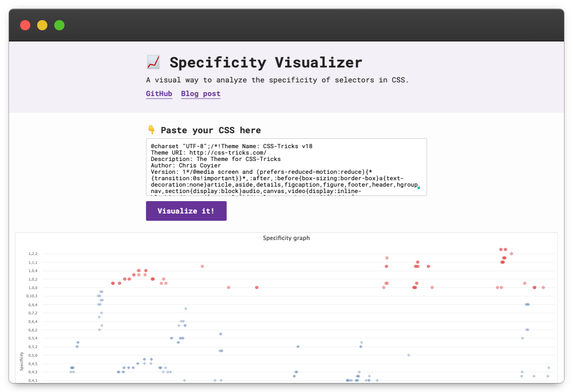Close the window with the red button
573x392 pixels.
[25, 25]
